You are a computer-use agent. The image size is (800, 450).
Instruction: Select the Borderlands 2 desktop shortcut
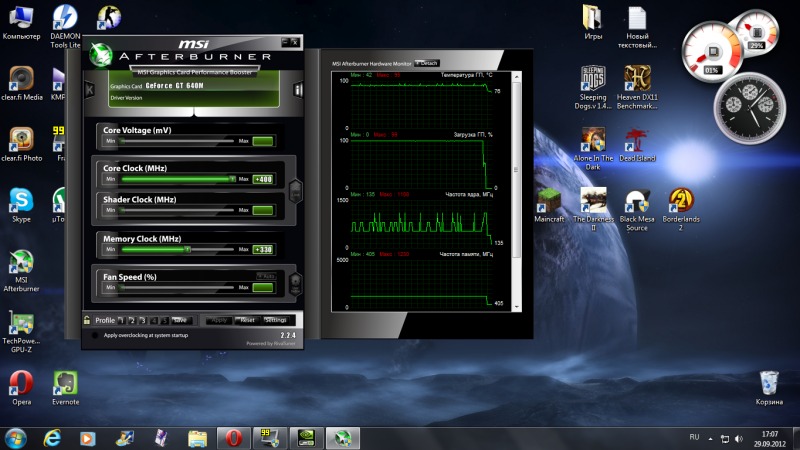681,210
